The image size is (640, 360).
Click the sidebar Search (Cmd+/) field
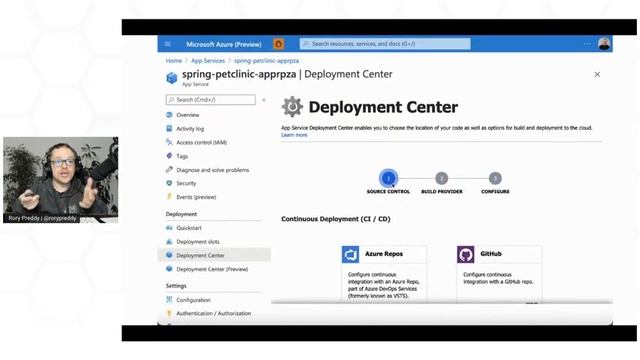211,100
